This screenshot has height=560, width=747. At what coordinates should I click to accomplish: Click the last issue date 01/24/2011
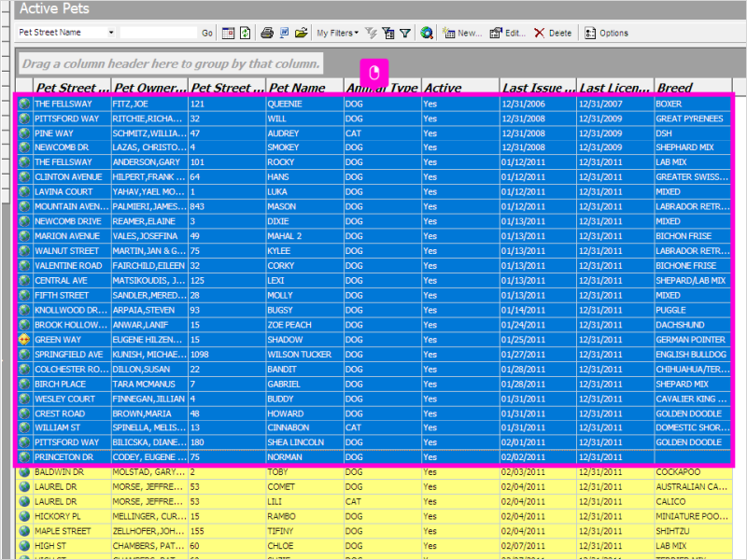point(523,325)
